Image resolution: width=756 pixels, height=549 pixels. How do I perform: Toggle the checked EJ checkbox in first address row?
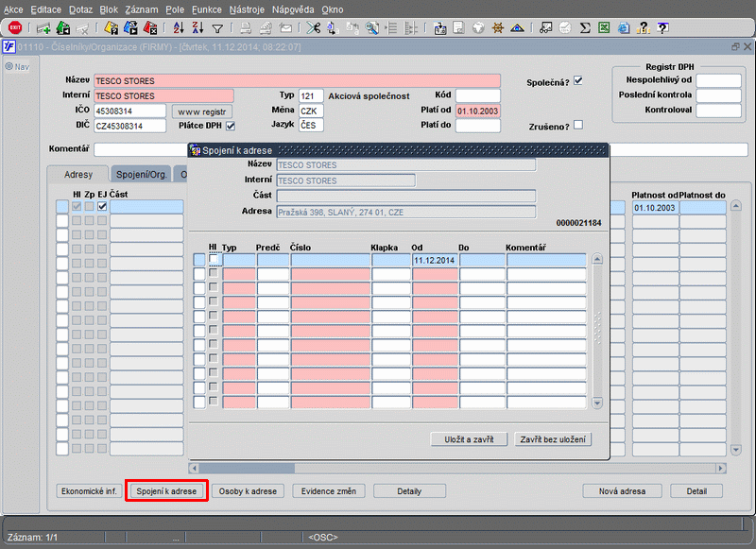102,206
